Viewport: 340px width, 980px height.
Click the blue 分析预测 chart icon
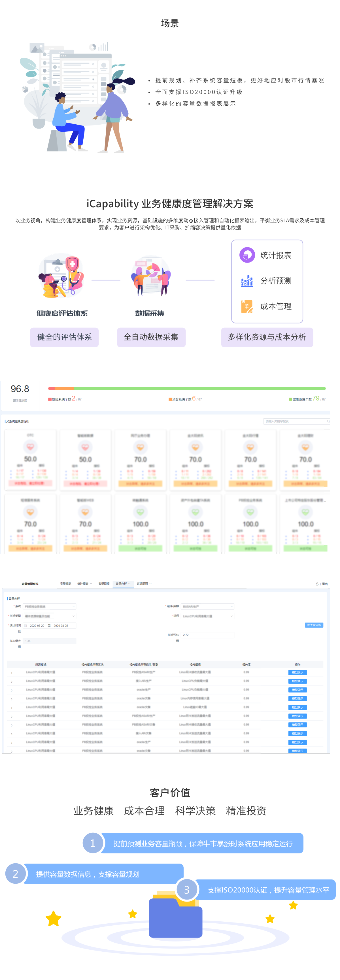pyautogui.click(x=247, y=281)
